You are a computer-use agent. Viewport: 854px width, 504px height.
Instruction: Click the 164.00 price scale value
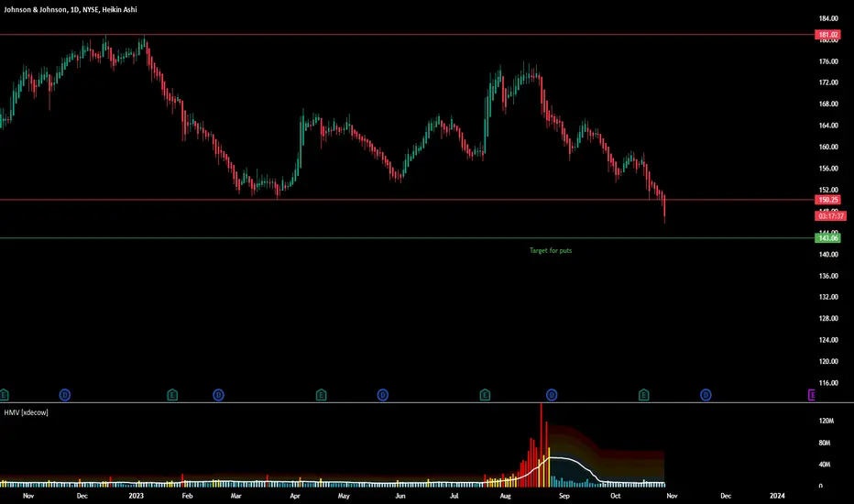pyautogui.click(x=828, y=126)
